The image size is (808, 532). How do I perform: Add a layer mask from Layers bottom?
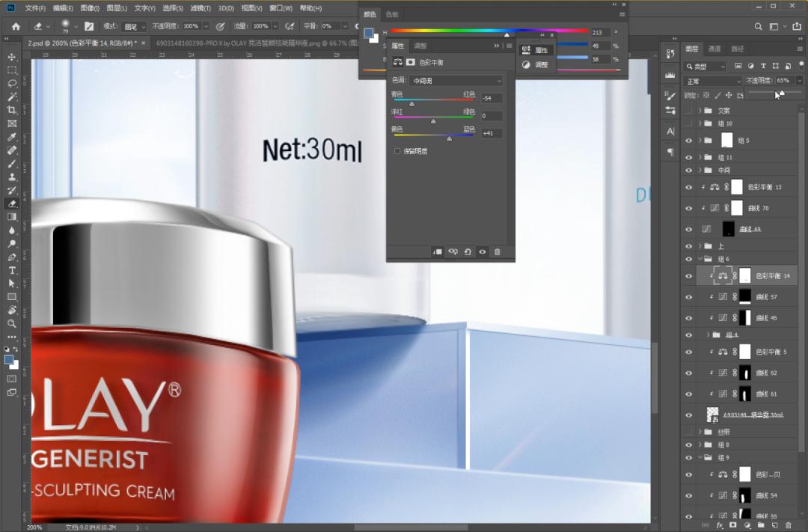pyautogui.click(x=732, y=525)
